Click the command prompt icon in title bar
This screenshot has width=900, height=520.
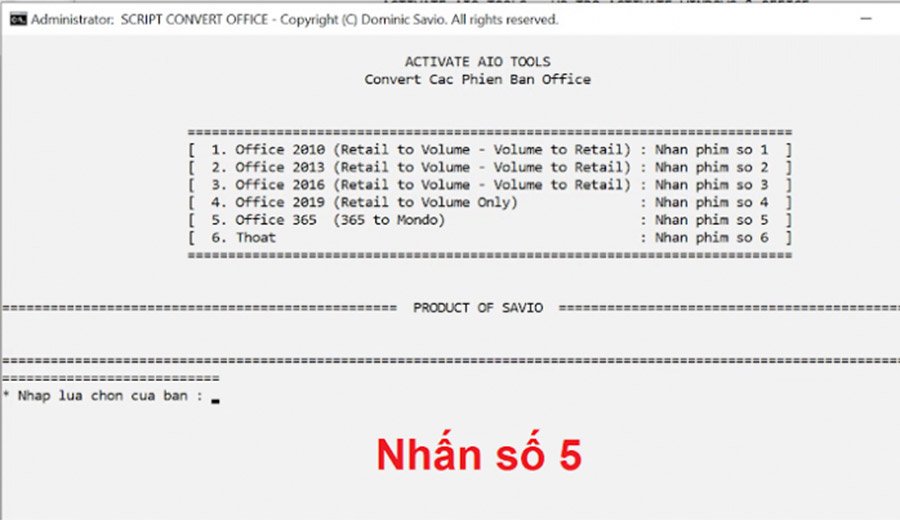click(18, 20)
